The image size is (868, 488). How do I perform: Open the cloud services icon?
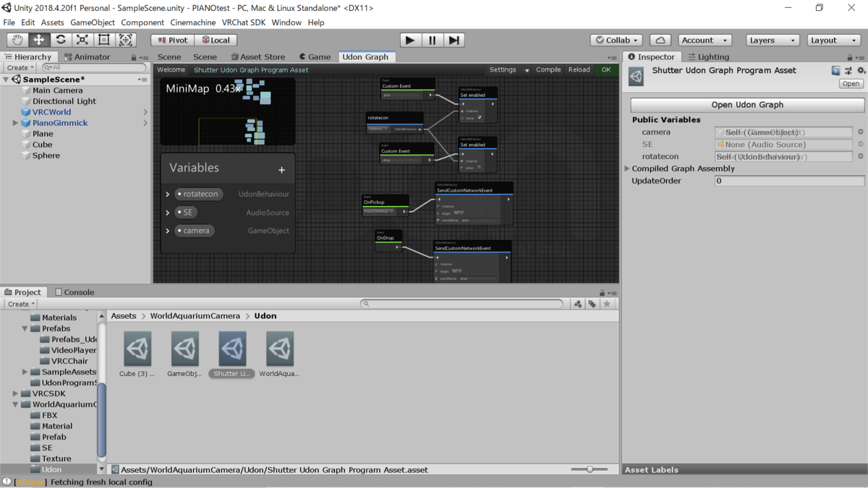click(x=660, y=40)
